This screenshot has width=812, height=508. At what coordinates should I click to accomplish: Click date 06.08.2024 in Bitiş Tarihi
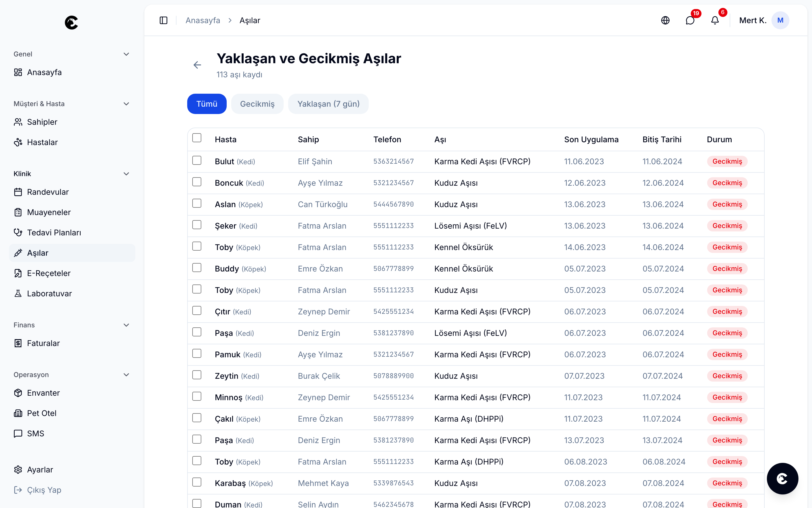664,462
